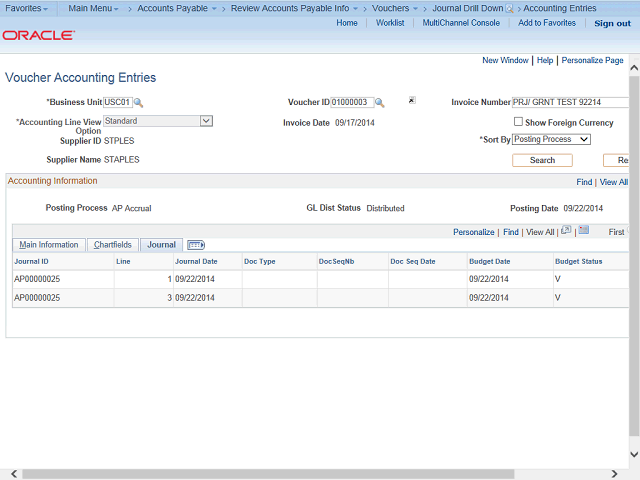Click right arrow of horizontal scrollbar
This screenshot has height=480, width=640.
pyautogui.click(x=614, y=473)
